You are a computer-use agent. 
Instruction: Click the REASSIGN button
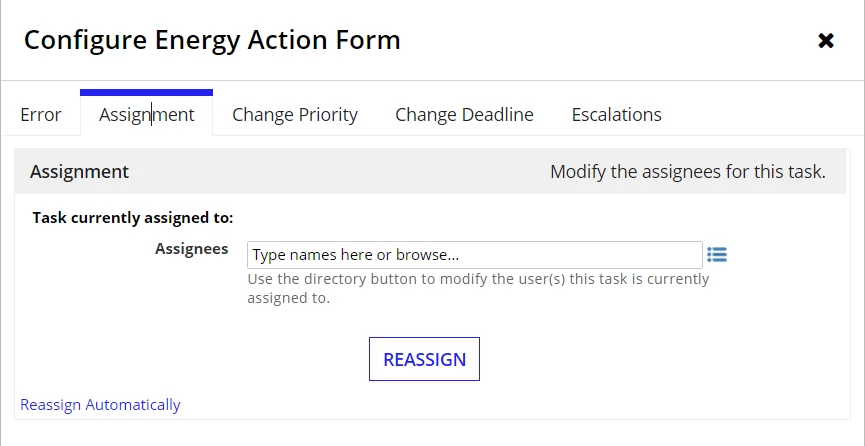(x=424, y=359)
